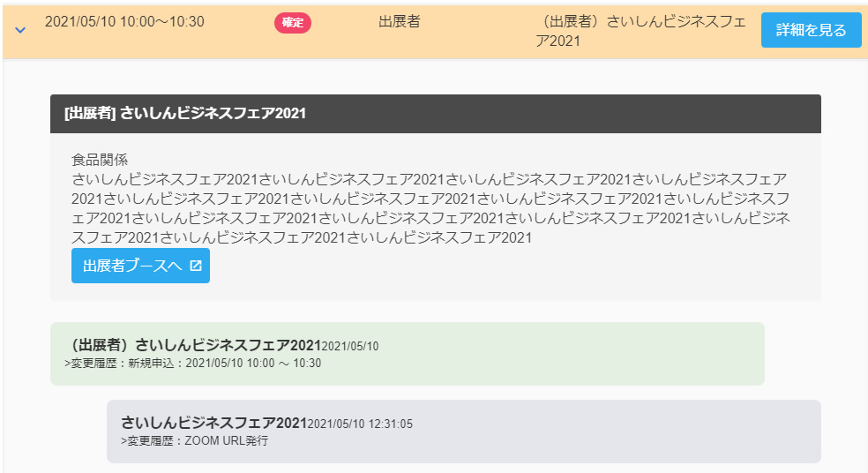The width and height of the screenshot is (868, 473).
Task: Click empty area of the gray ZOOM history card
Action: tap(617, 432)
